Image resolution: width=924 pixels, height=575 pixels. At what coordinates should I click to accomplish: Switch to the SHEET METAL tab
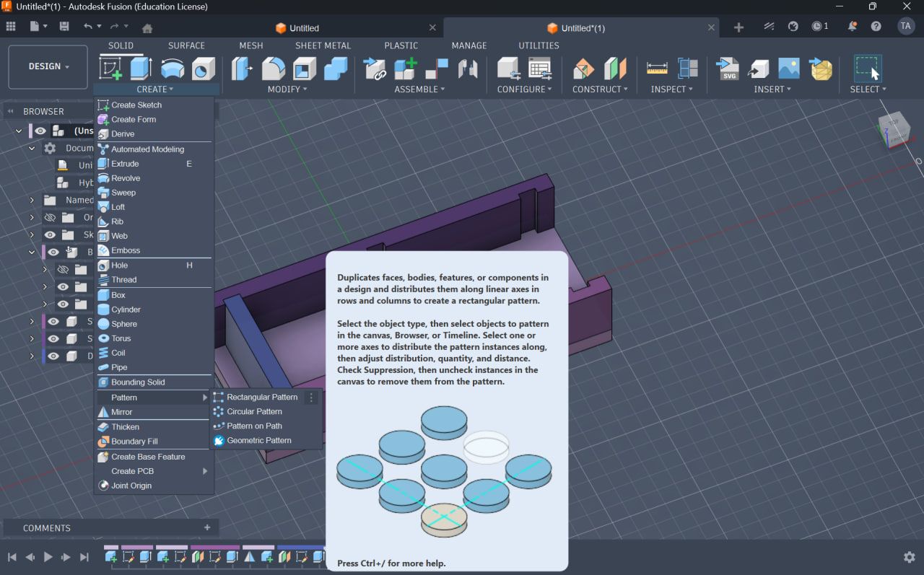[x=323, y=45]
